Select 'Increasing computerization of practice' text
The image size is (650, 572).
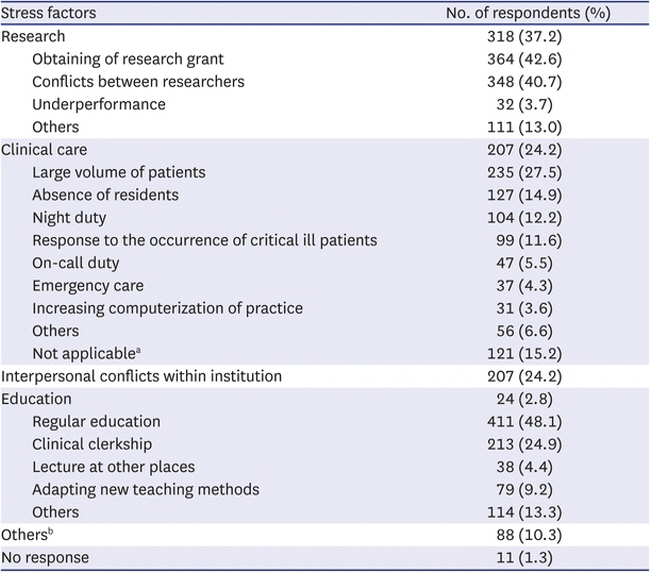click(x=167, y=308)
